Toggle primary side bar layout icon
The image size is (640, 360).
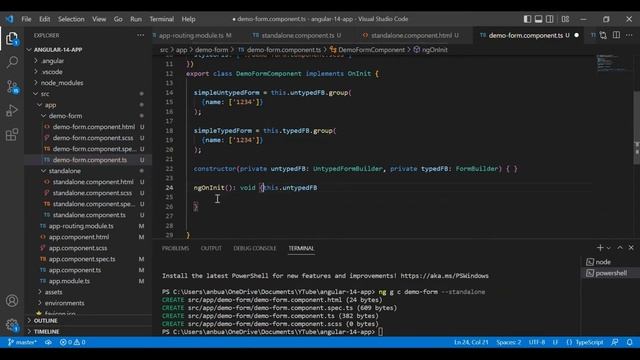[527, 19]
